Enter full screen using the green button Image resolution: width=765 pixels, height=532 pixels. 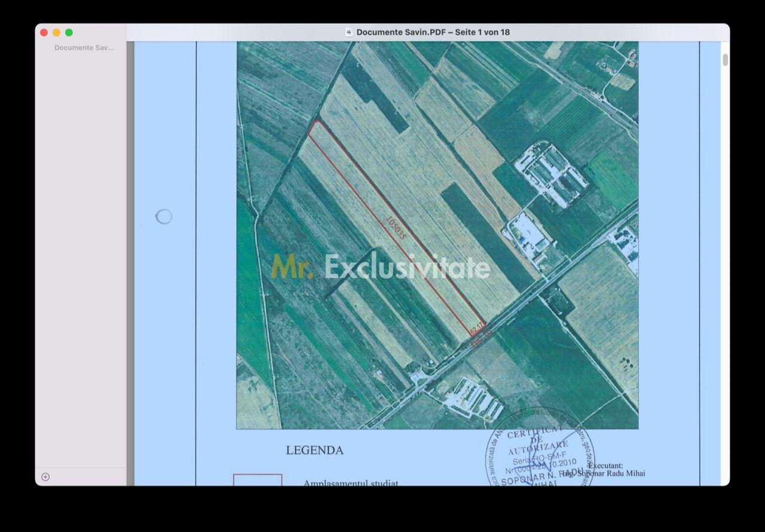coord(69,32)
